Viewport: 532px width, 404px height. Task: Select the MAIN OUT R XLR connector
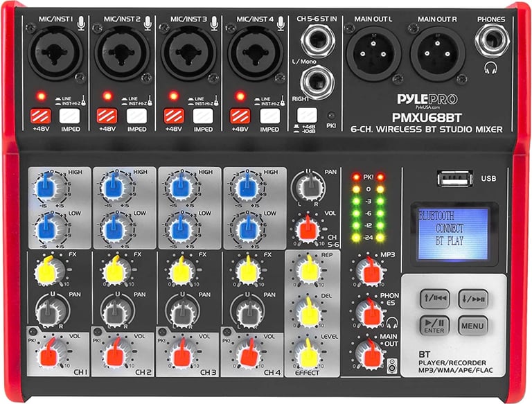coord(437,53)
